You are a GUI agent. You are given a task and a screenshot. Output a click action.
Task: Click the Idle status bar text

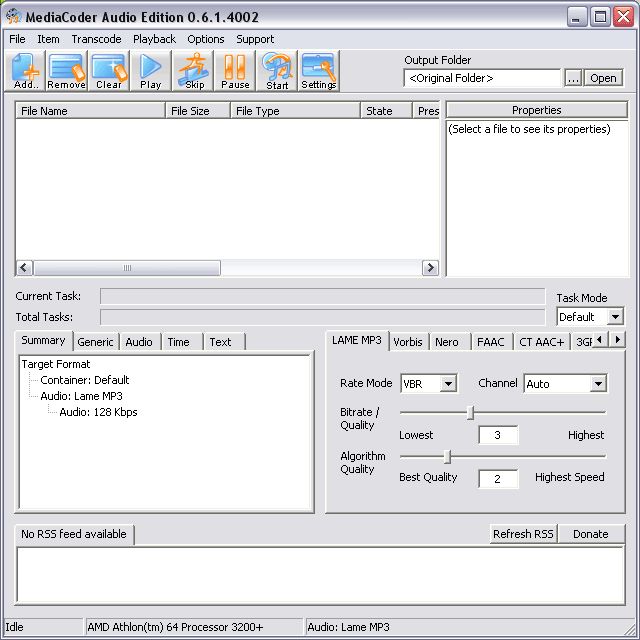pos(14,627)
